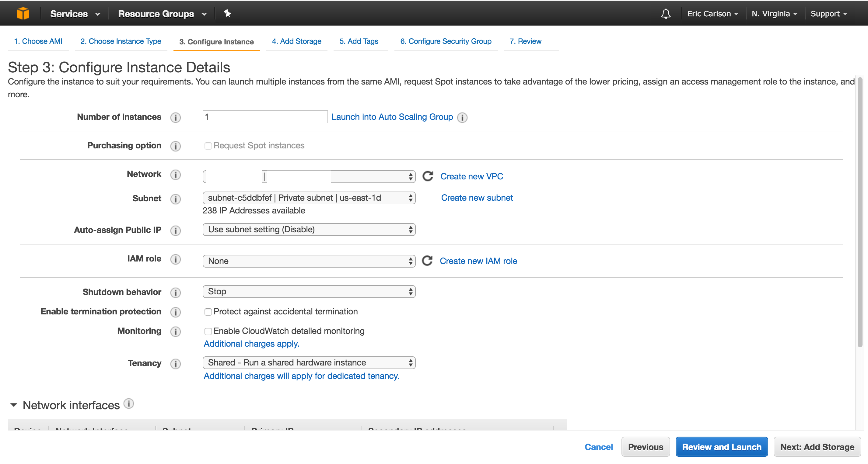Enable CloudWatch detailed monitoring
The height and width of the screenshot is (464, 868).
208,331
